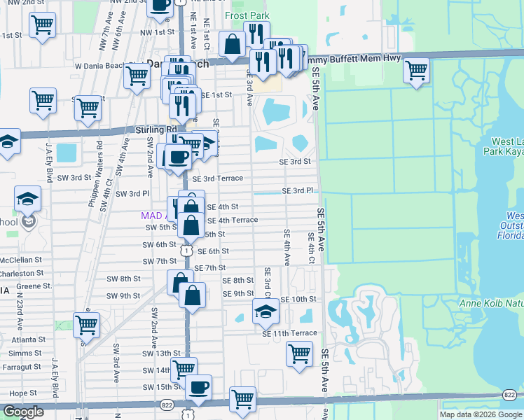The height and width of the screenshot is (420, 524).
Task: Select the shopping cart marker above J.A. Ely Blvd
Action: pyautogui.click(x=43, y=102)
